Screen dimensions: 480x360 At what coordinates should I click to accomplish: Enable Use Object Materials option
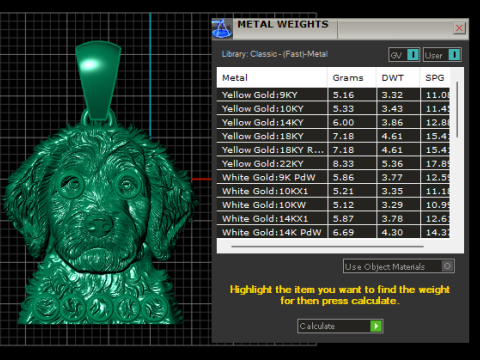pos(399,266)
